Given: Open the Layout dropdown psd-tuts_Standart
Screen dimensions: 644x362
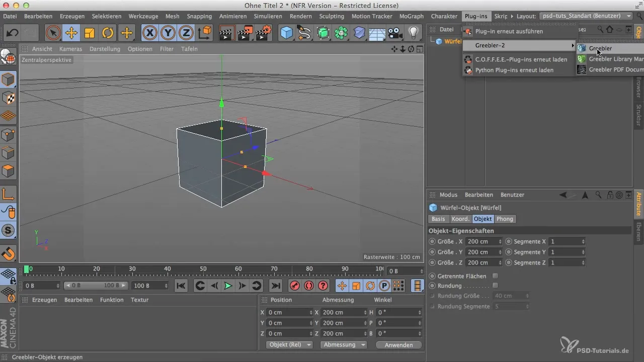Looking at the screenshot, I should point(586,16).
